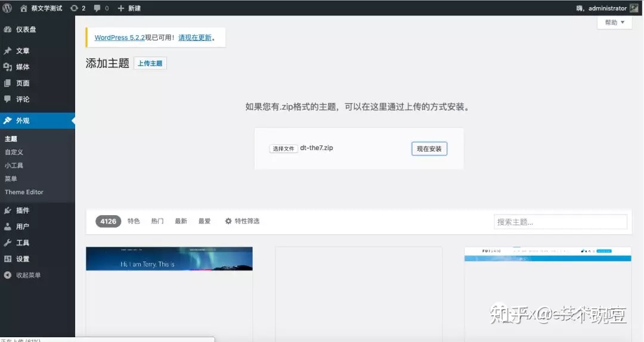Open the 设置 settings menu label
Viewport: 644px width, 342px height.
coord(23,259)
